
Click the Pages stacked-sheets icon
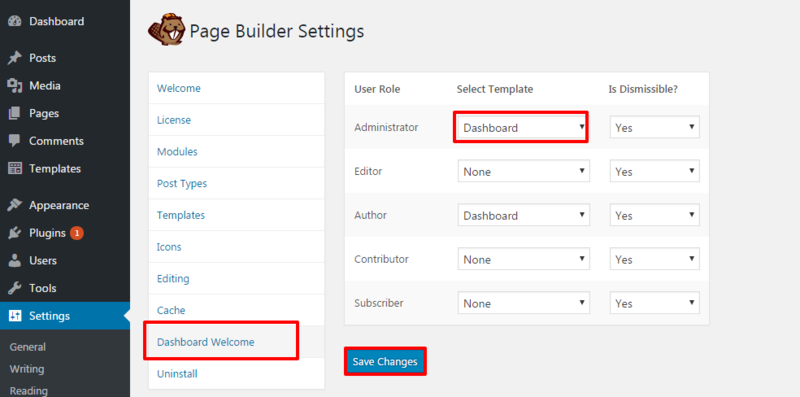[15, 113]
